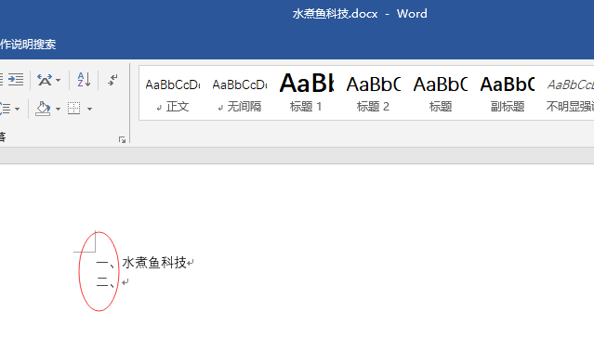This screenshot has height=364, width=594.
Task: Open the line spacing dropdown arrow
Action: (17, 109)
